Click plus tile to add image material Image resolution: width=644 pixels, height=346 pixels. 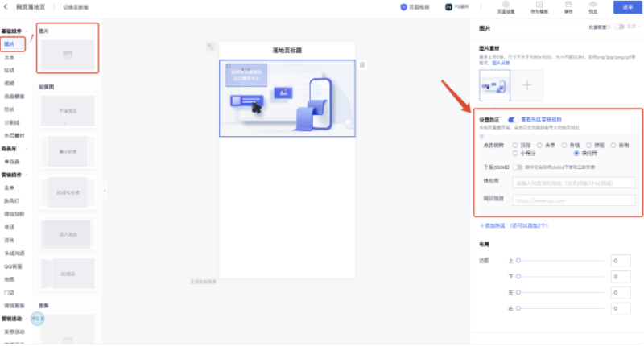526,84
